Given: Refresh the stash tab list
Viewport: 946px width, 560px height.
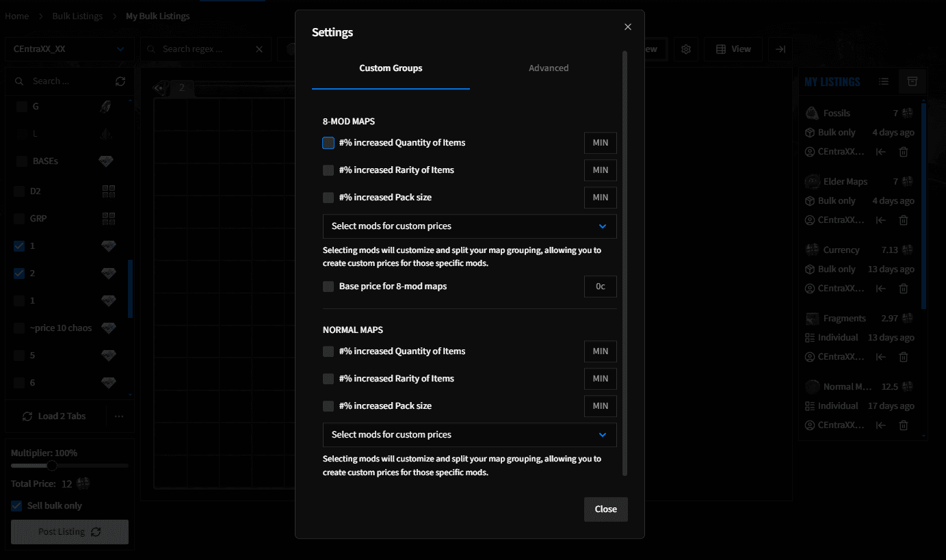Looking at the screenshot, I should click(x=120, y=81).
